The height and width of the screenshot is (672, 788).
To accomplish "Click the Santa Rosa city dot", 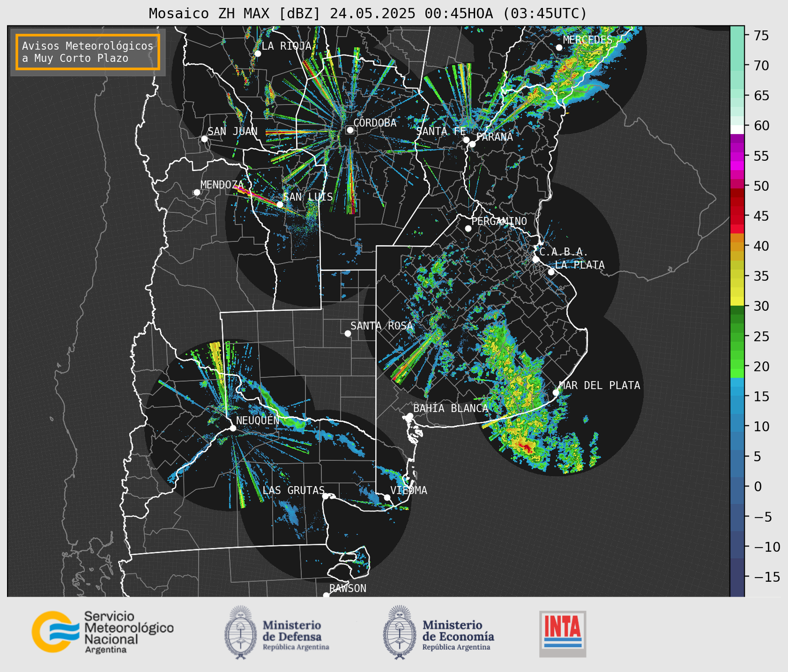I will pos(348,333).
